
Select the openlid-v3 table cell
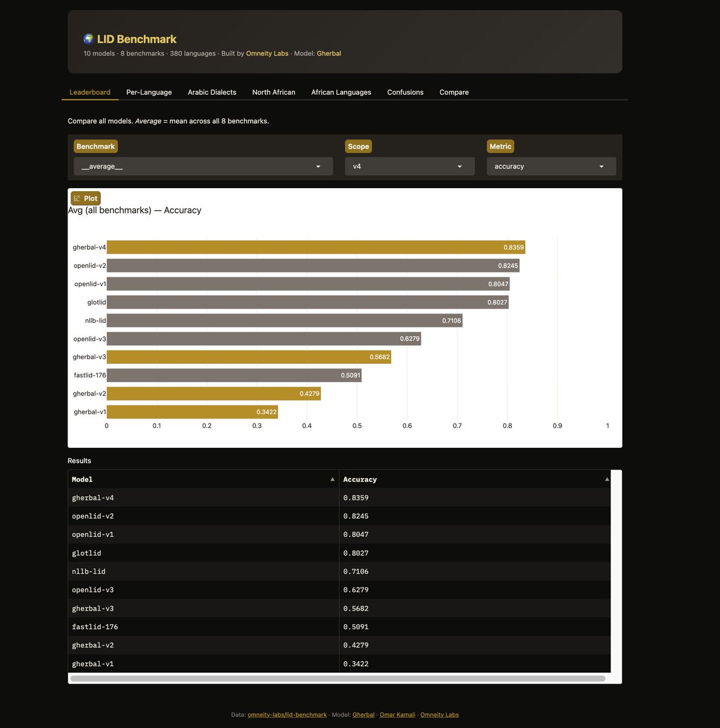[203, 590]
